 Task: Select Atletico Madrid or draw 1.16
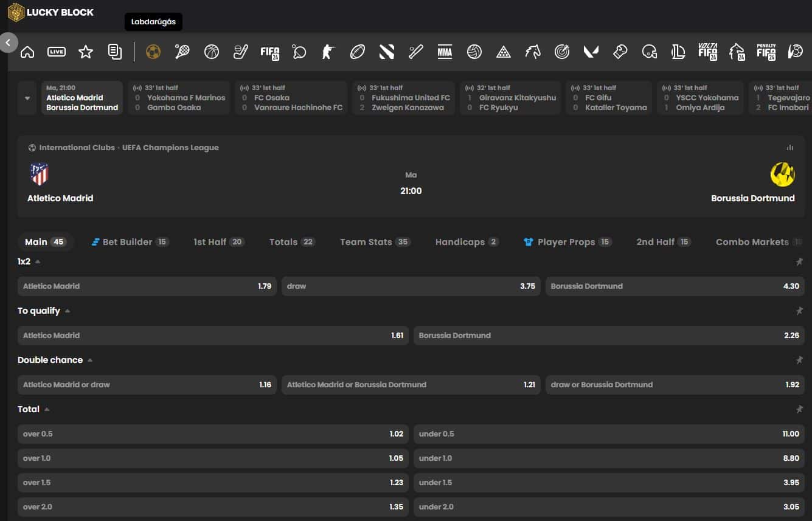point(147,384)
